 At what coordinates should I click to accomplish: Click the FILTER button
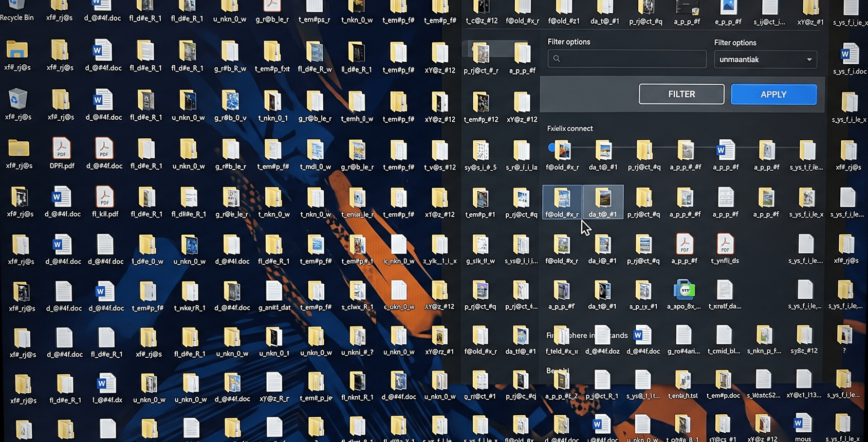681,94
